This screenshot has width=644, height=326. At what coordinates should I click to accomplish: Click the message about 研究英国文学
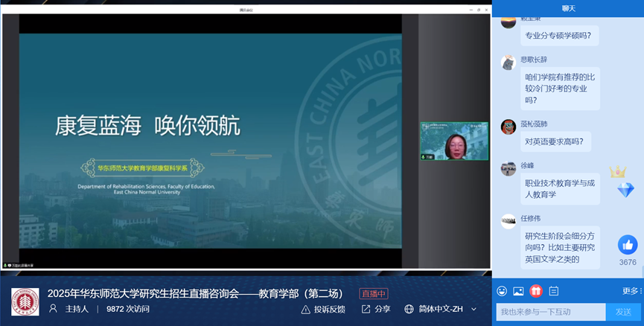coord(560,248)
